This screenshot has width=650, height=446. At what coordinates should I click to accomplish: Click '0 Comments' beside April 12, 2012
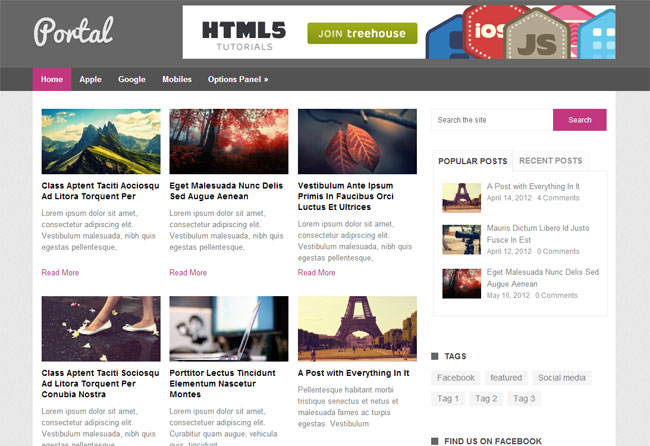558,252
